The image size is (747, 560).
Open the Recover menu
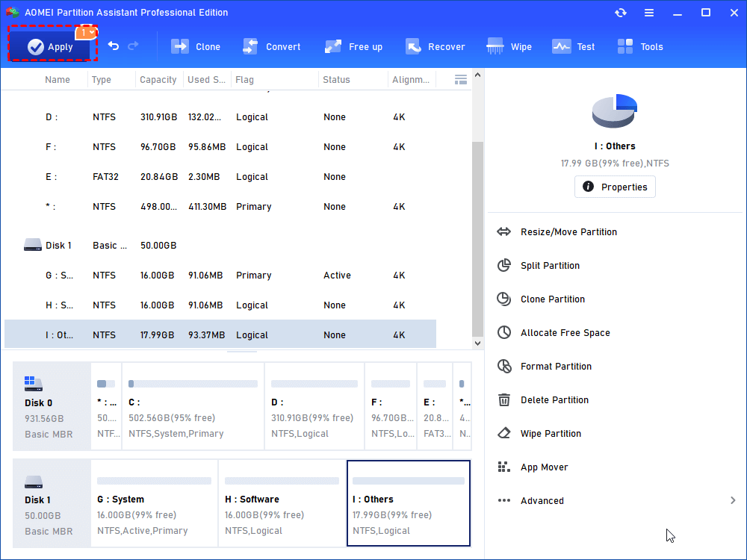435,46
